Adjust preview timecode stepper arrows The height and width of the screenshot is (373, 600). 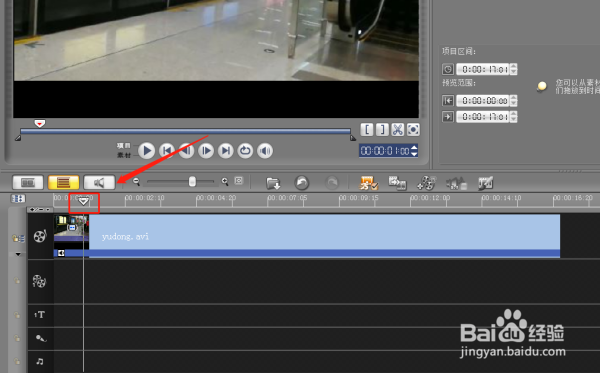(x=414, y=151)
